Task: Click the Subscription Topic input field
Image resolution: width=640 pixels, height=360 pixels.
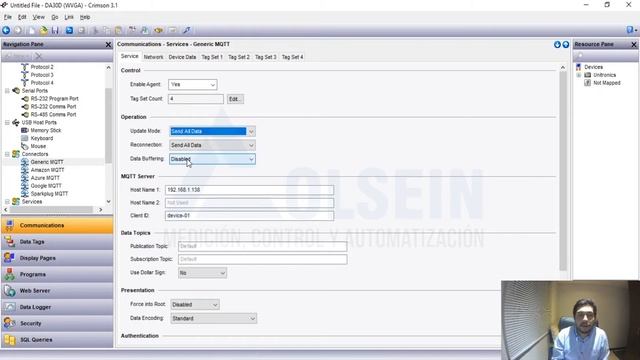Action: point(262,260)
